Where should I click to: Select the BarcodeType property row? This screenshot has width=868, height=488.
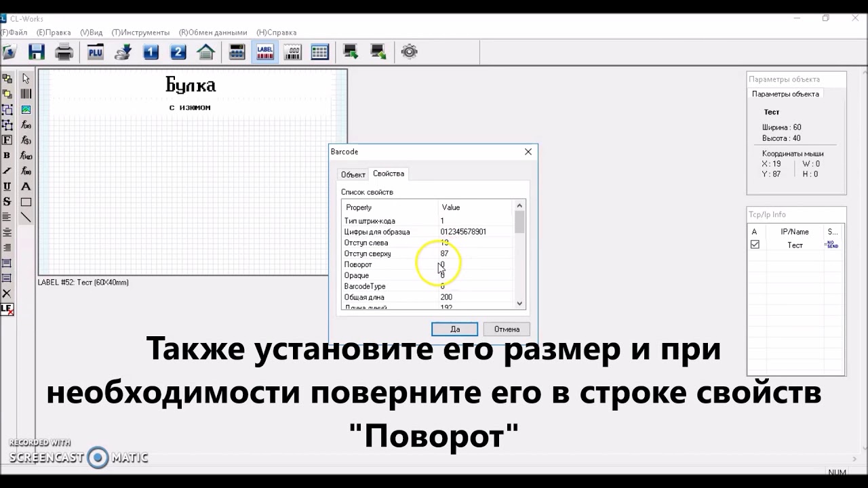pyautogui.click(x=428, y=286)
